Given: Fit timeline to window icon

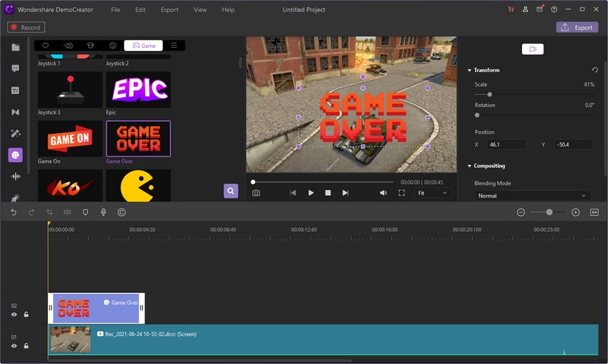Looking at the screenshot, I should pyautogui.click(x=594, y=212).
